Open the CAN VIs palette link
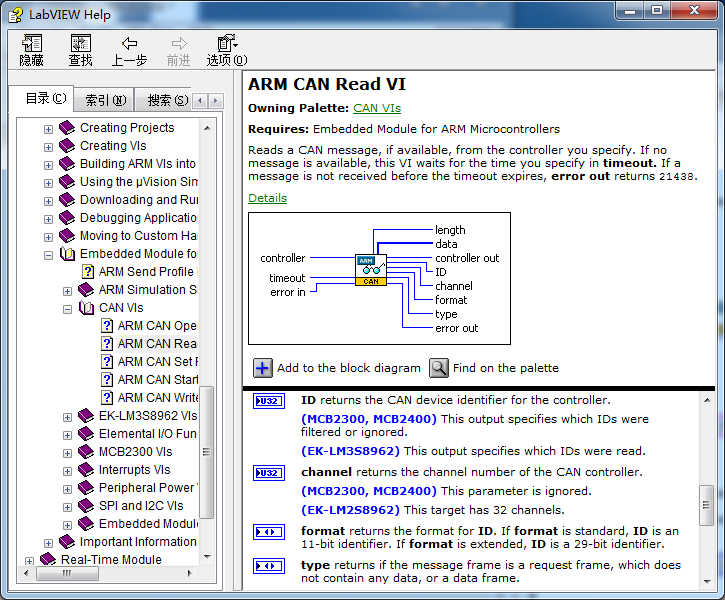Screen dimensions: 725x600 pyautogui.click(x=377, y=108)
